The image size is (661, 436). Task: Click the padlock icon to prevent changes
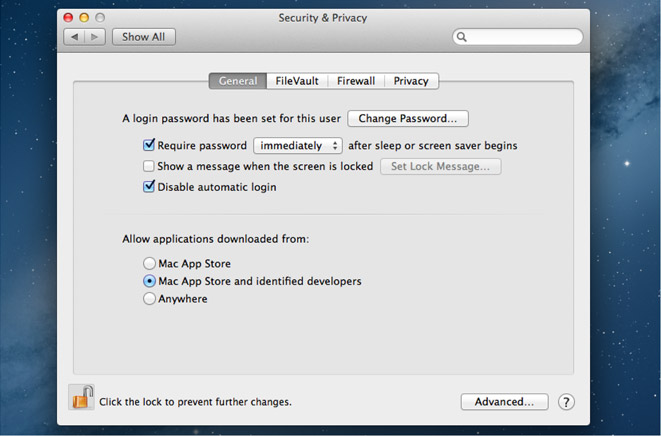point(81,398)
